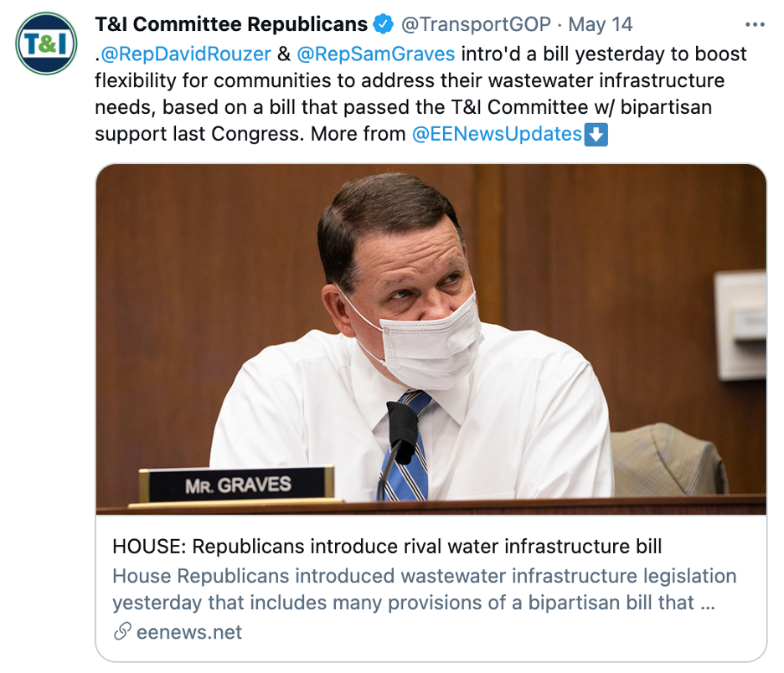Click the blue verified checkmark badge
784x673 pixels.
(383, 24)
